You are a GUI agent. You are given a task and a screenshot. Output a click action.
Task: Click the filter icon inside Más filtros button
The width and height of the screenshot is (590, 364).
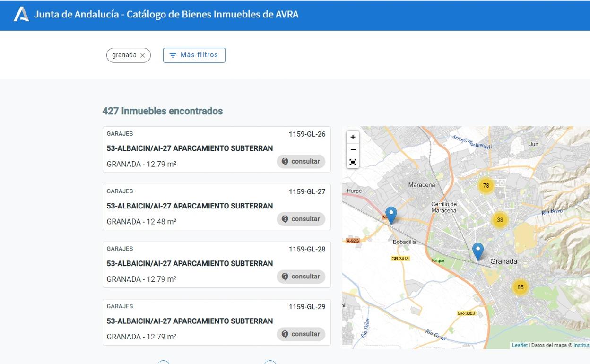(x=173, y=55)
